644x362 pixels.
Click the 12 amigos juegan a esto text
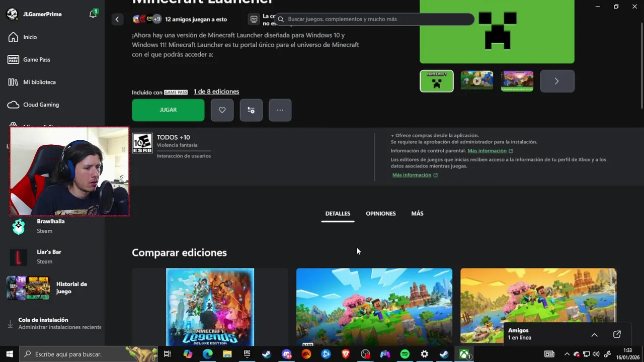pos(196,19)
